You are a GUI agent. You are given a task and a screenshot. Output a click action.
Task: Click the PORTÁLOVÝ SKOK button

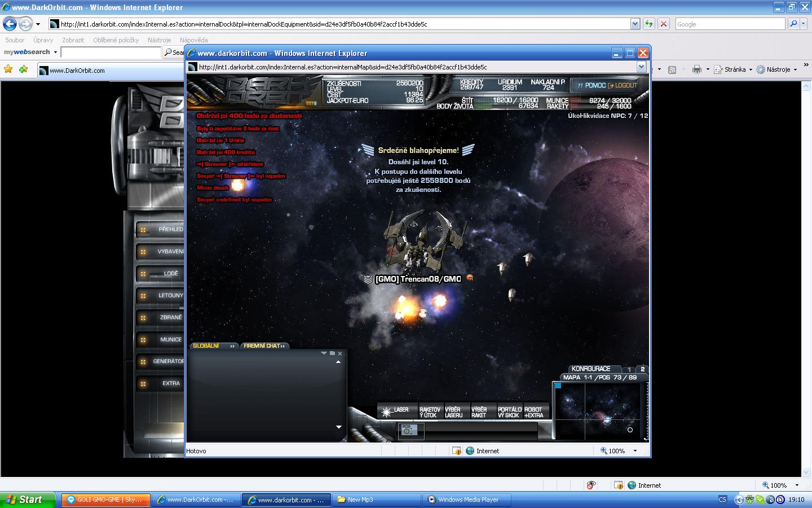509,412
